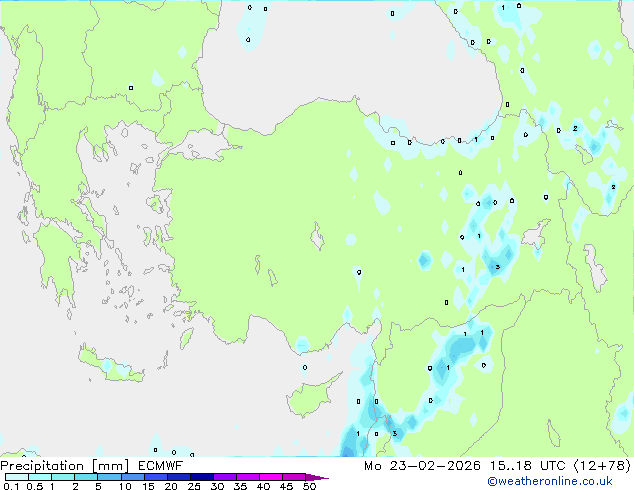Select the '10' legend scale label
Viewport: 634px width, 490px height.
coord(125,486)
